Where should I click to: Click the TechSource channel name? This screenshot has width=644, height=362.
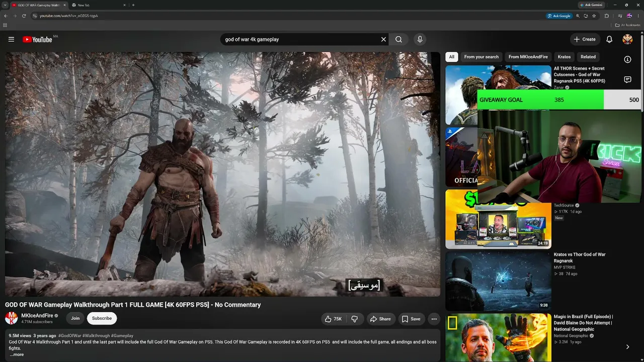tap(565, 206)
